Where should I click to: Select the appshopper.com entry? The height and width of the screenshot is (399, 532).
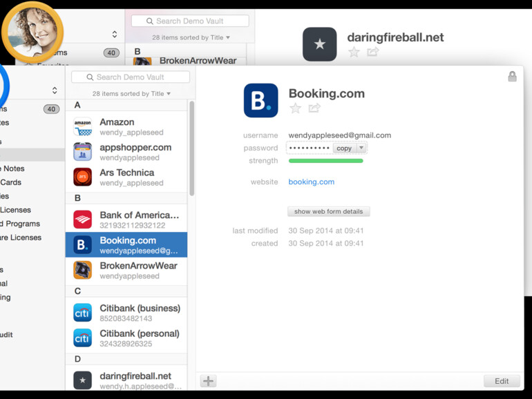(126, 152)
